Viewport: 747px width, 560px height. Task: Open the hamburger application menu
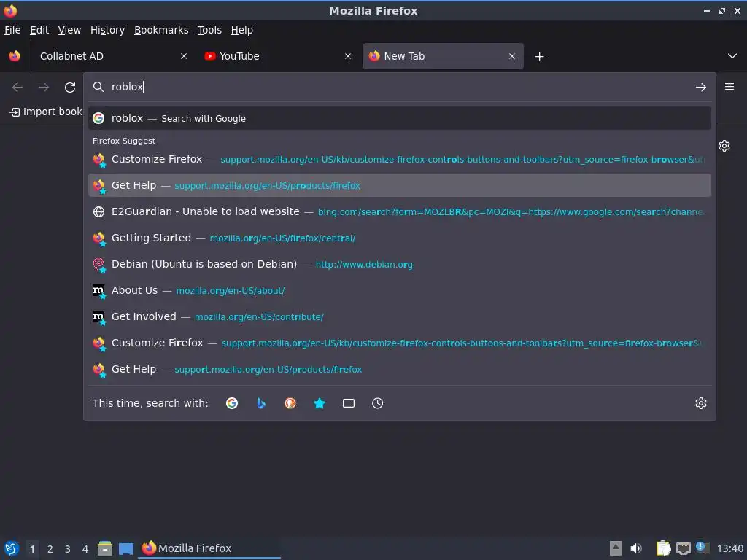click(x=729, y=87)
